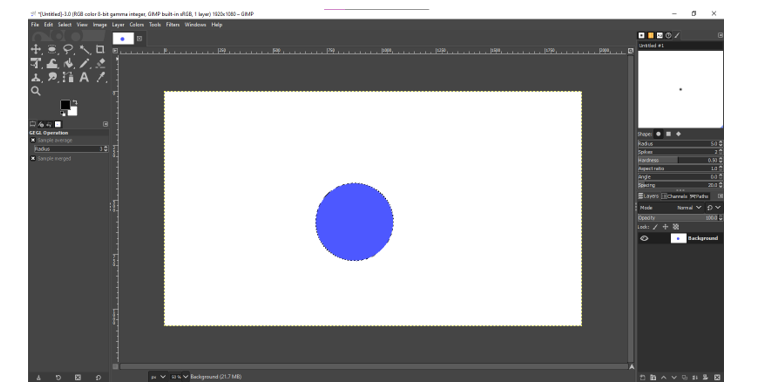Activate the Zoom magnifier tool

coord(36,91)
